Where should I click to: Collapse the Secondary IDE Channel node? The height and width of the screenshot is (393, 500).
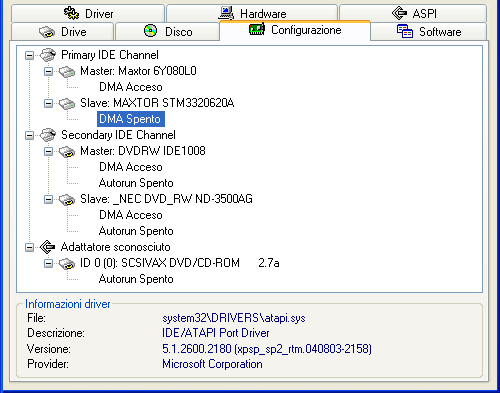click(x=29, y=135)
